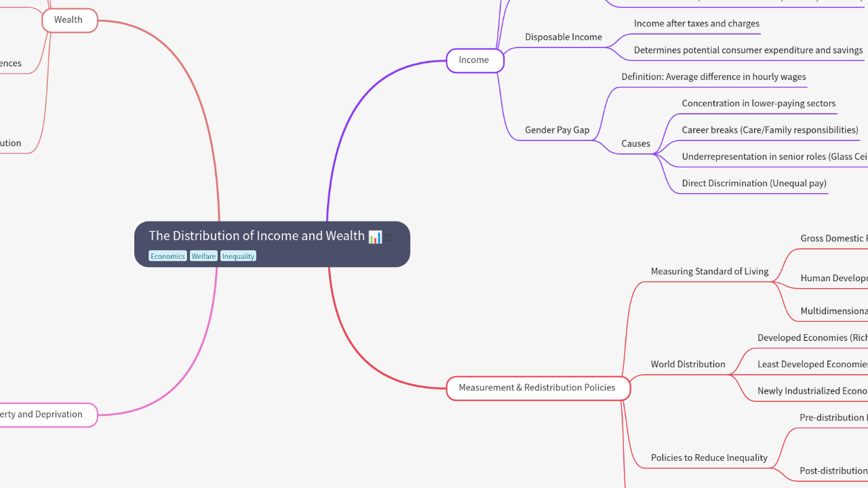Open Policies to Reduce Inequality branch

(709, 458)
